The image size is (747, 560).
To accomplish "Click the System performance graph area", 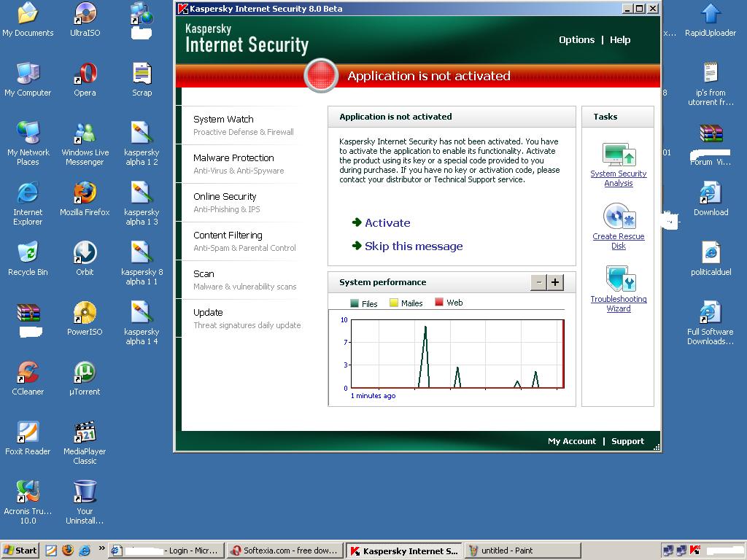I will [x=457, y=354].
